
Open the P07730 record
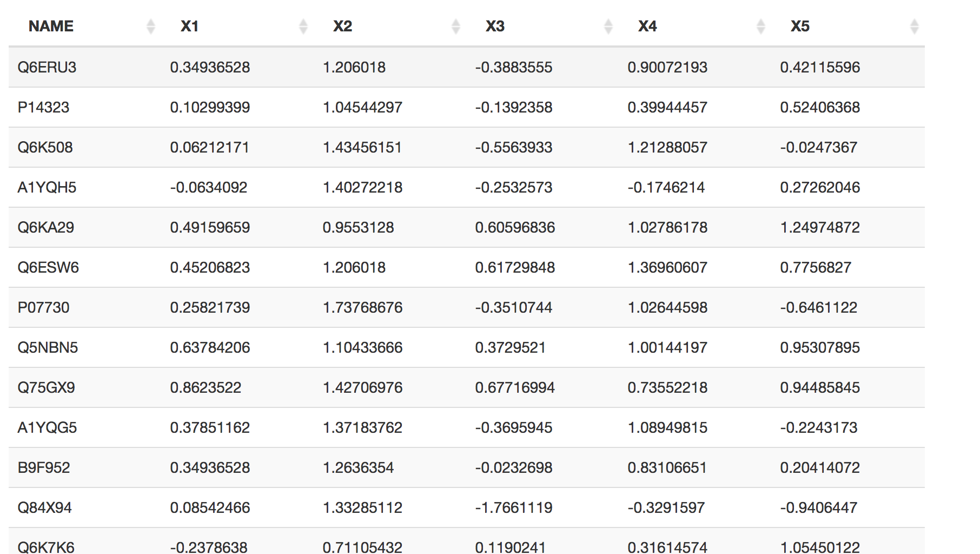point(43,307)
